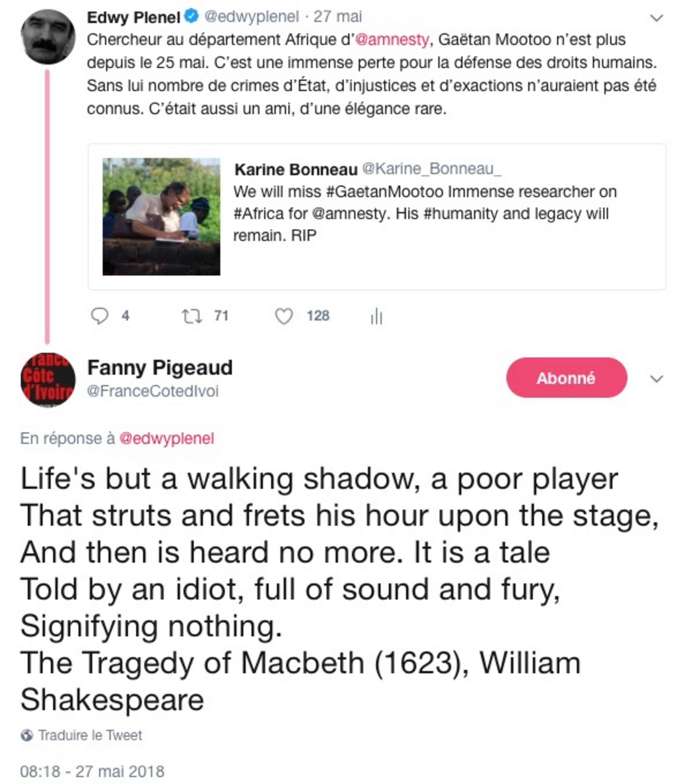Retweet Edwy Plenel's tweet

[192, 316]
